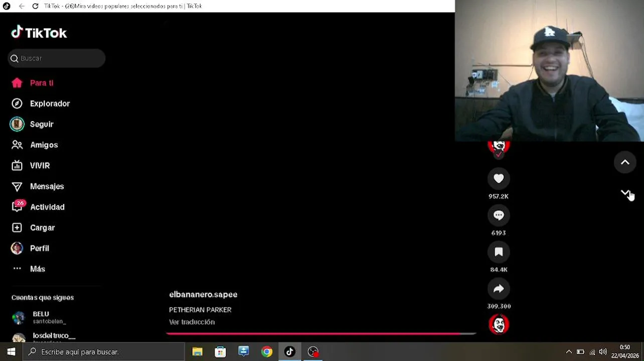This screenshot has height=361, width=644.
Task: Click the Perfil avatar icon
Action: [x=17, y=248]
